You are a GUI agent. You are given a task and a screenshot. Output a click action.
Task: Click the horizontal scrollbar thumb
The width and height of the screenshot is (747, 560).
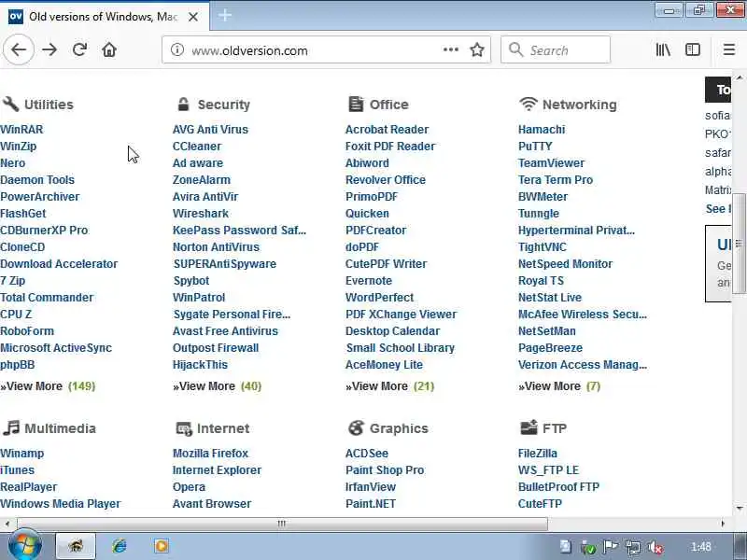click(282, 524)
